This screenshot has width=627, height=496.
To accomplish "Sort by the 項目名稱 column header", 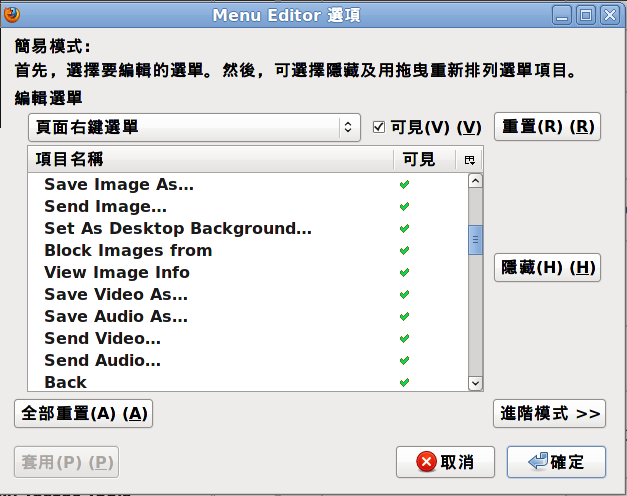I will coord(210,160).
